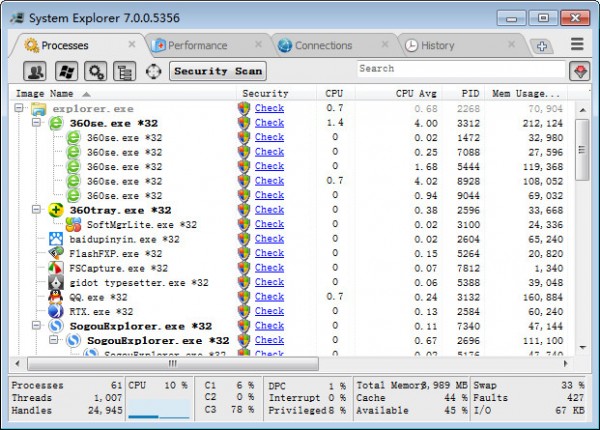This screenshot has height=430, width=600.
Task: Sort by CPU Avg column header
Action: 399,93
